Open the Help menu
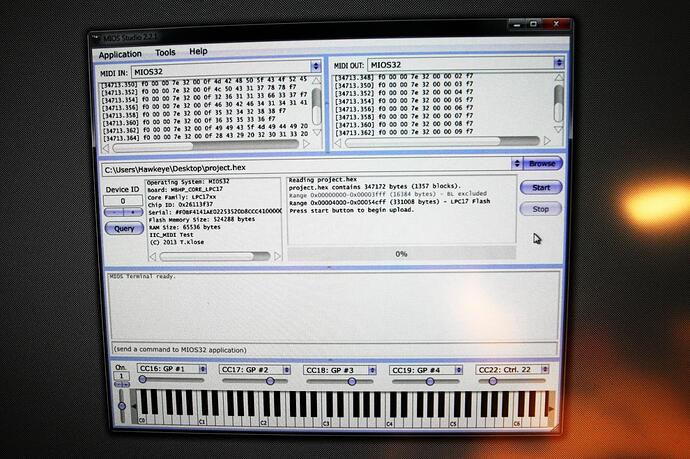This screenshot has width=690, height=459. [199, 51]
